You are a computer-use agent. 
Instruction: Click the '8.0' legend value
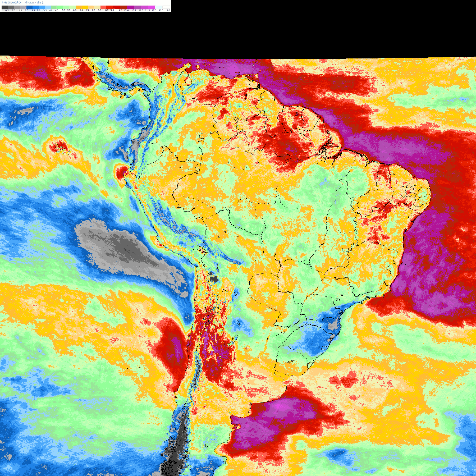[100, 10]
